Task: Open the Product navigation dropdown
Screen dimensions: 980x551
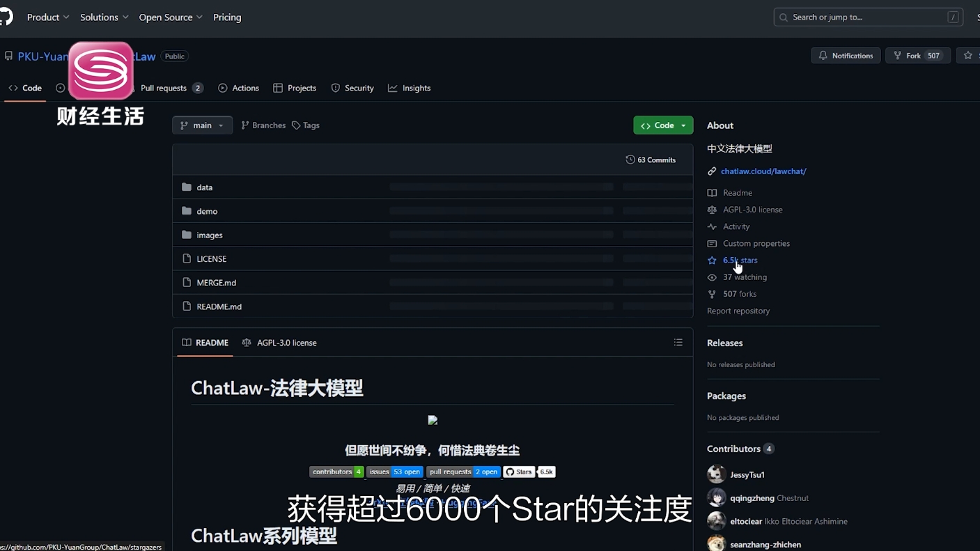Action: [x=48, y=17]
